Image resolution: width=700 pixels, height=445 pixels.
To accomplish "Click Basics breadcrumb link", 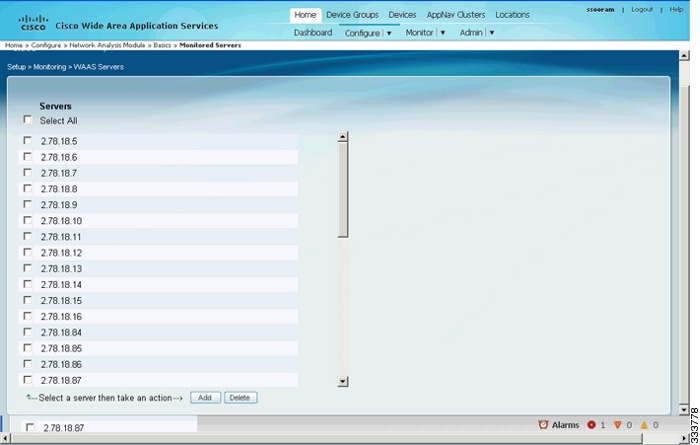I will tap(162, 45).
